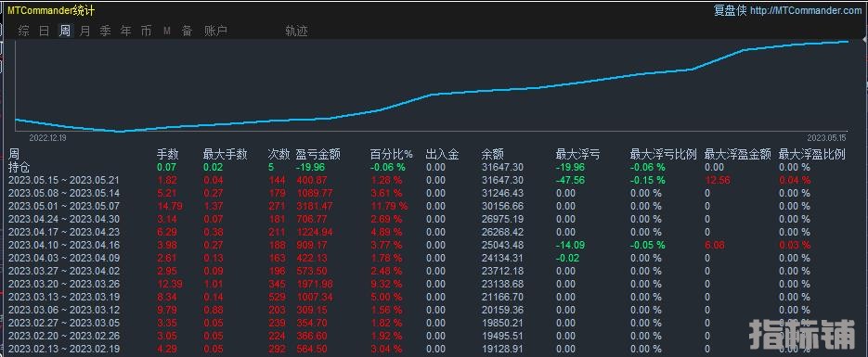868x357 pixels.
Task: Switch to the 账户 account tab
Action: coord(215,31)
